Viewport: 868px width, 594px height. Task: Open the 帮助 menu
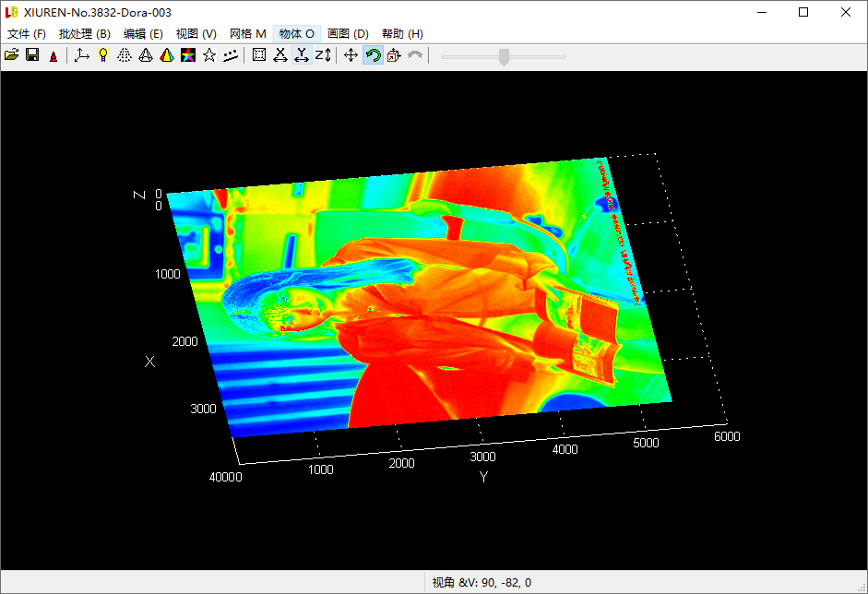click(x=402, y=33)
